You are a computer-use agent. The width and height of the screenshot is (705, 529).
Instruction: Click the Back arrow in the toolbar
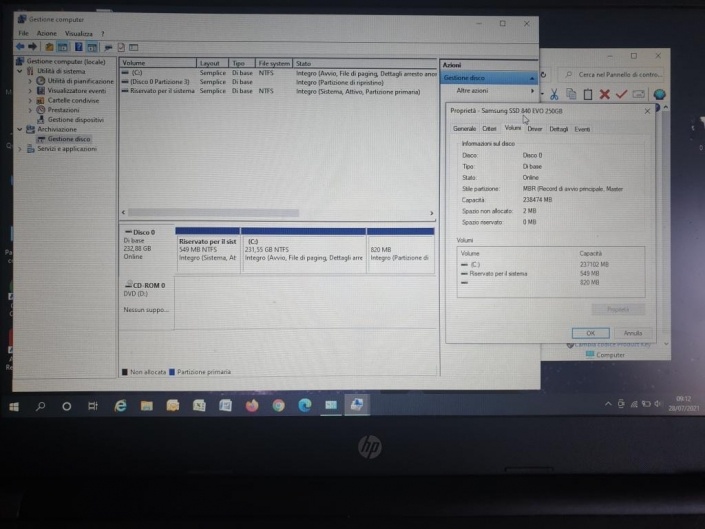[x=20, y=47]
